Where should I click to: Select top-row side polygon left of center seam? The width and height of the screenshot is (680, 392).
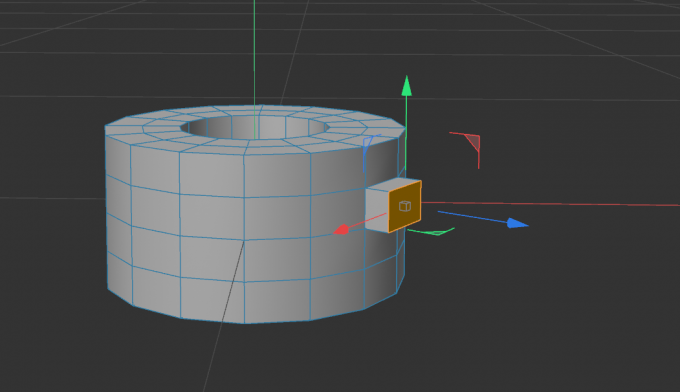(x=212, y=173)
